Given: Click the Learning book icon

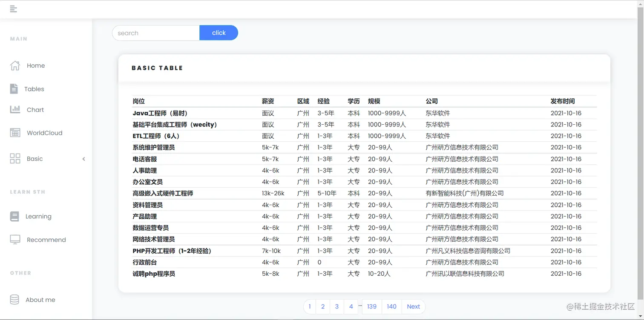Looking at the screenshot, I should (x=14, y=216).
